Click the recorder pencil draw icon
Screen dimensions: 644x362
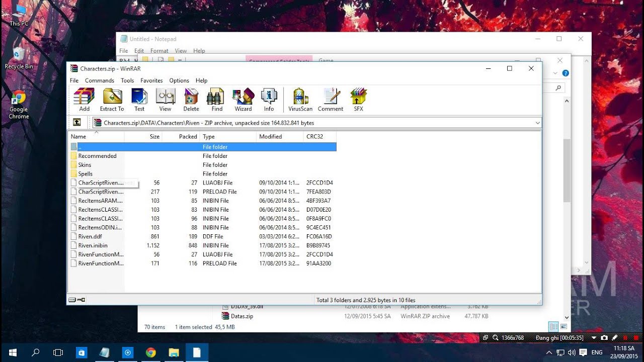click(x=614, y=338)
